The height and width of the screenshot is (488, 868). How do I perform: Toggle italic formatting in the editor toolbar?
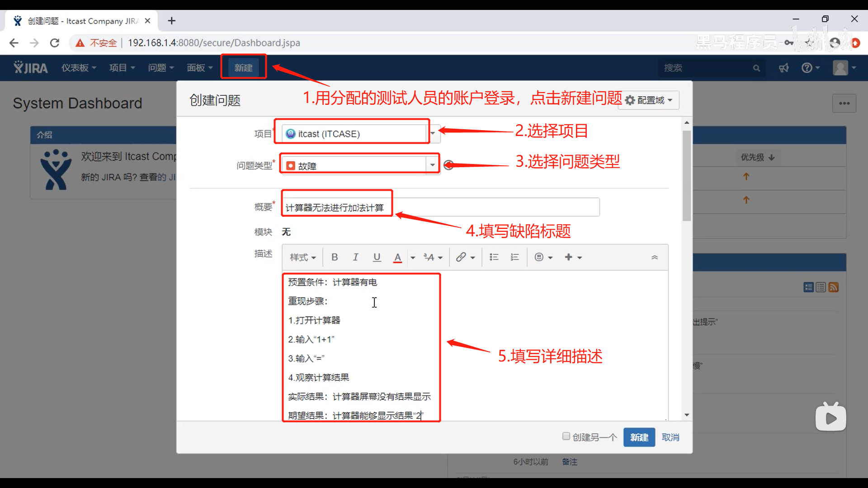[355, 257]
